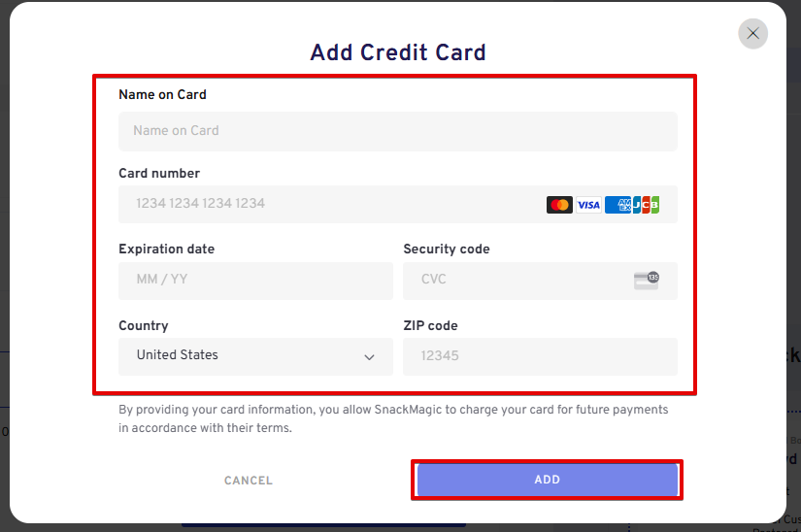
Task: Click the "ZIP code" label text
Action: [x=430, y=325]
